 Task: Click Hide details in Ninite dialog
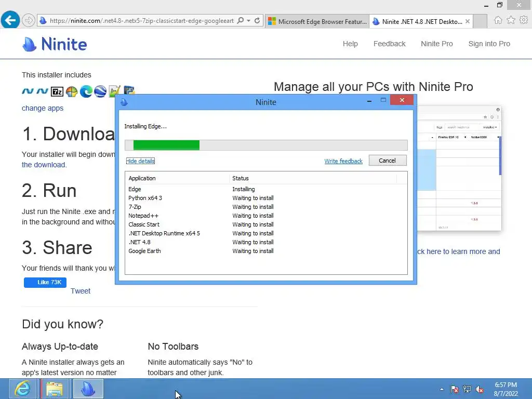click(x=140, y=161)
